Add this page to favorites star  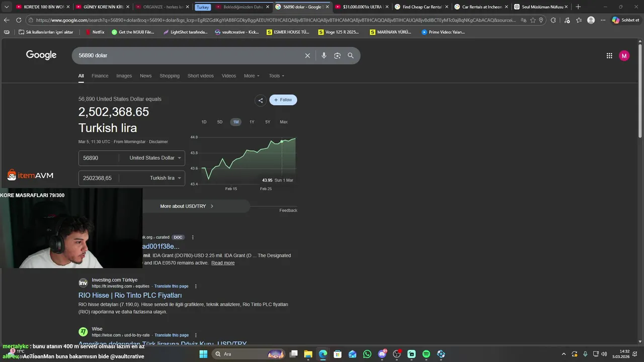pyautogui.click(x=533, y=20)
